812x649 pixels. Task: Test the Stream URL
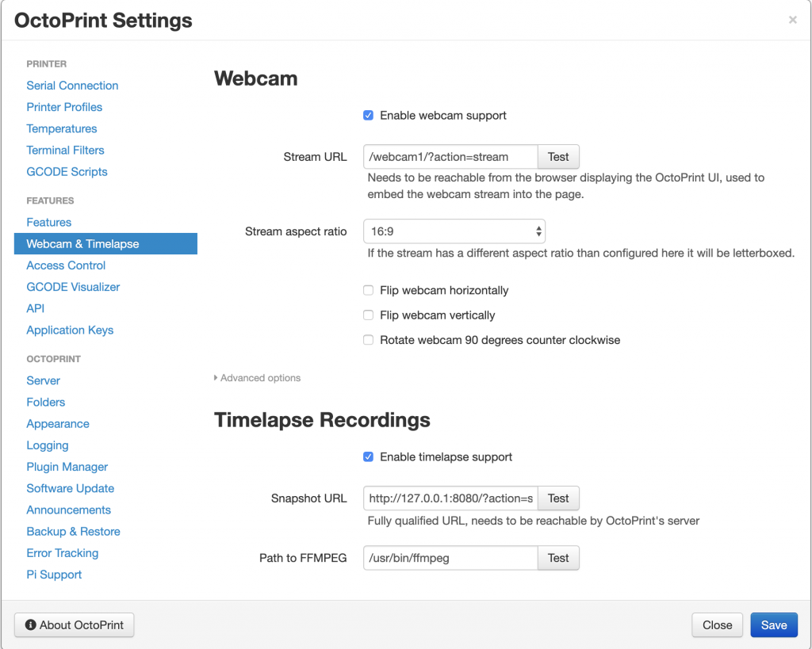558,157
